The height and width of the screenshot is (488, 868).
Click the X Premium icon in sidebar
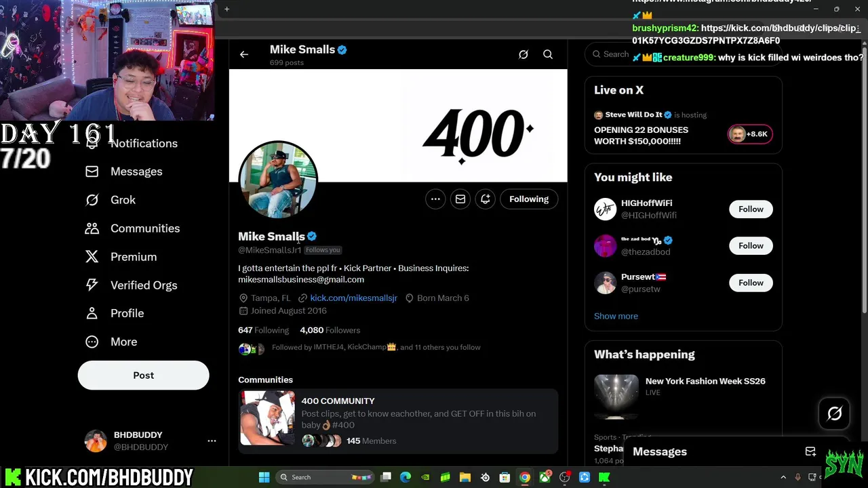click(92, 257)
